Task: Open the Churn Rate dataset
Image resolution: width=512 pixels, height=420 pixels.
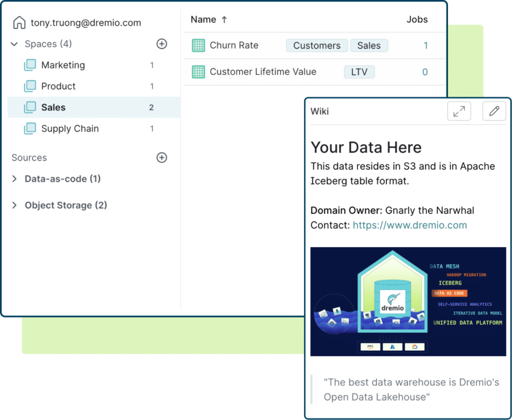Action: (234, 45)
